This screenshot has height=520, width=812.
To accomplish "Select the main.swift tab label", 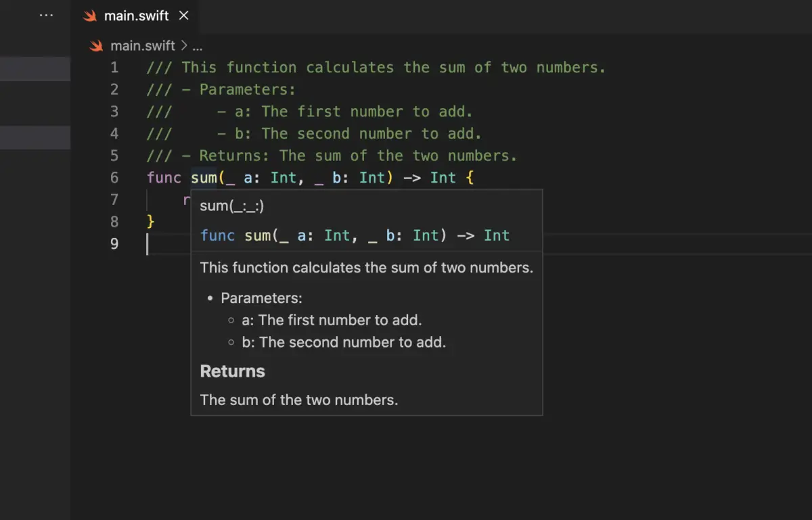I will [x=138, y=16].
